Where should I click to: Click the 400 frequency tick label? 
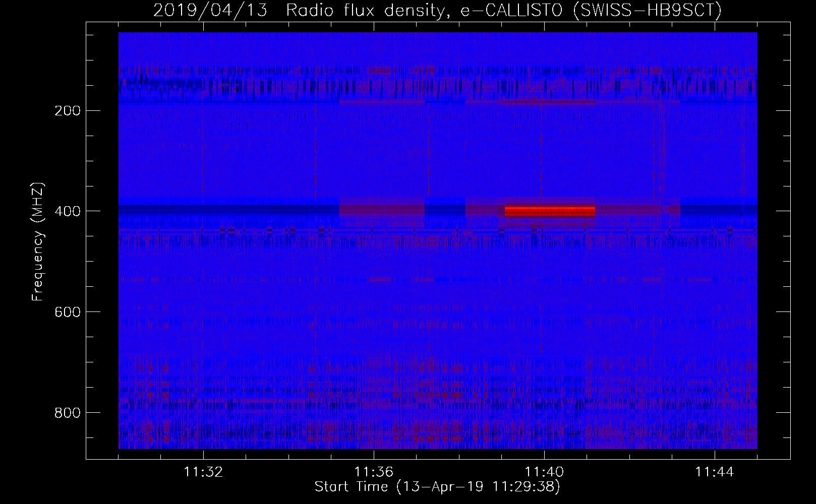67,211
